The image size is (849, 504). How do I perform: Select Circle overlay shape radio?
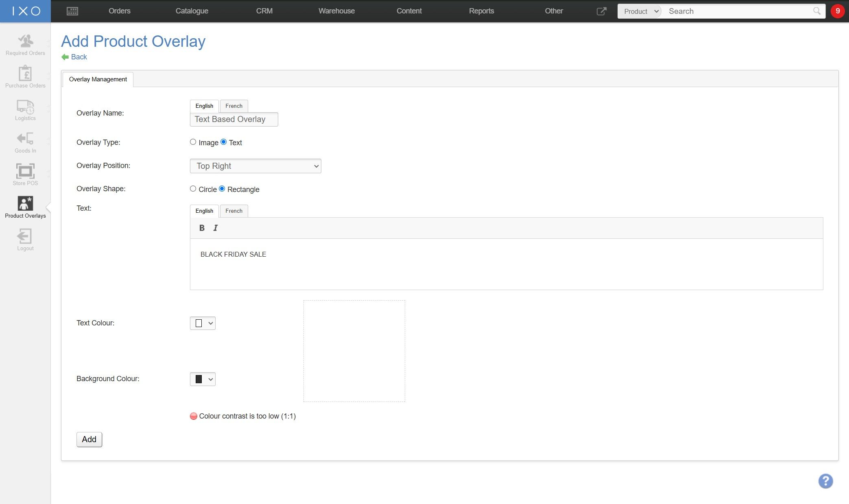(193, 189)
